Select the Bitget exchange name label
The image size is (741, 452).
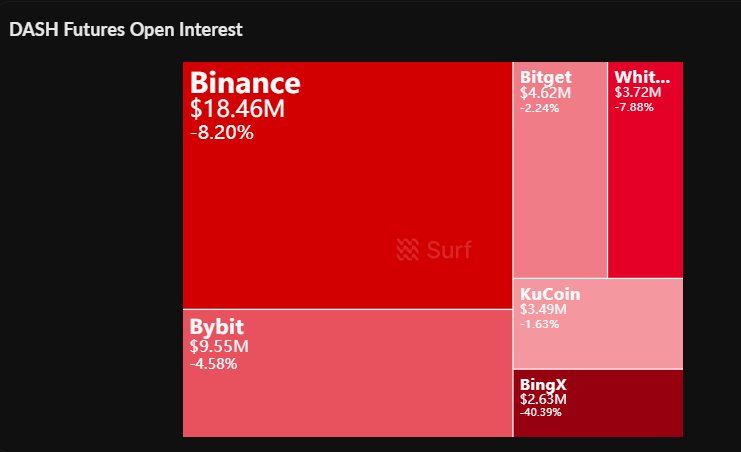(546, 77)
